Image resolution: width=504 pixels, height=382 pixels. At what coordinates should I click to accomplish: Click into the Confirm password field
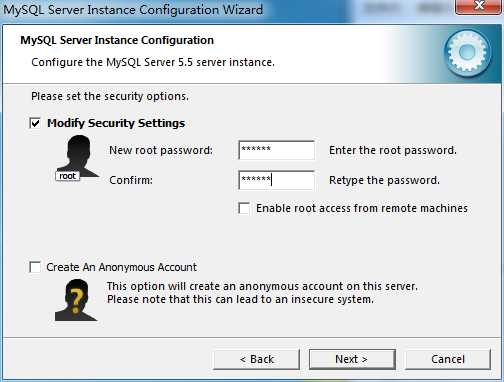tap(277, 180)
